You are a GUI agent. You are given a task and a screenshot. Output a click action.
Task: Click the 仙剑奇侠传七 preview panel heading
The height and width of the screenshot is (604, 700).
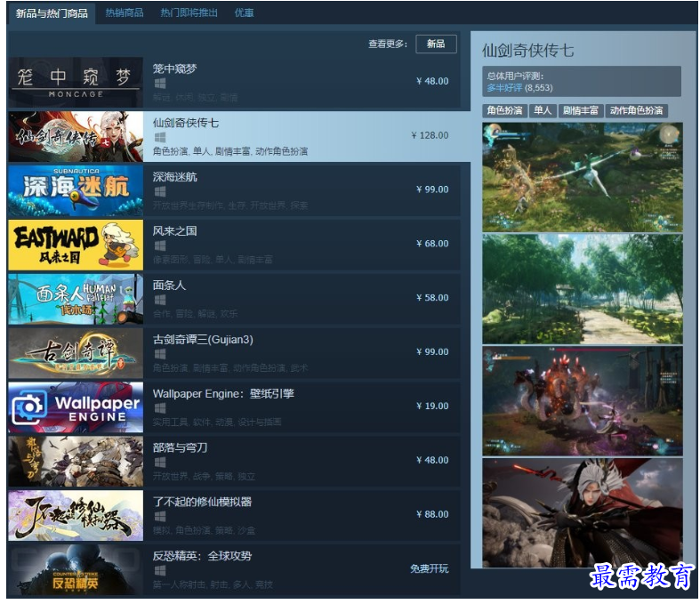coord(528,51)
